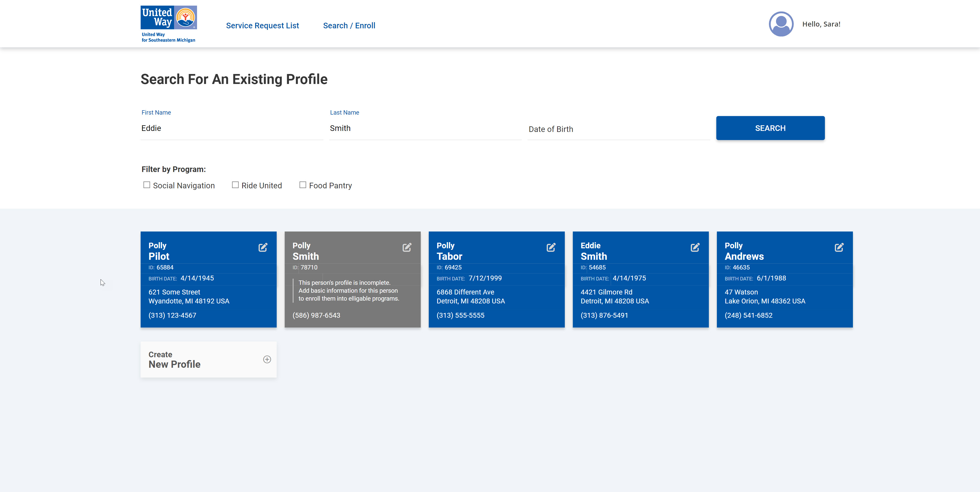Image resolution: width=980 pixels, height=492 pixels.
Task: Click the United Way logo
Action: (x=168, y=23)
